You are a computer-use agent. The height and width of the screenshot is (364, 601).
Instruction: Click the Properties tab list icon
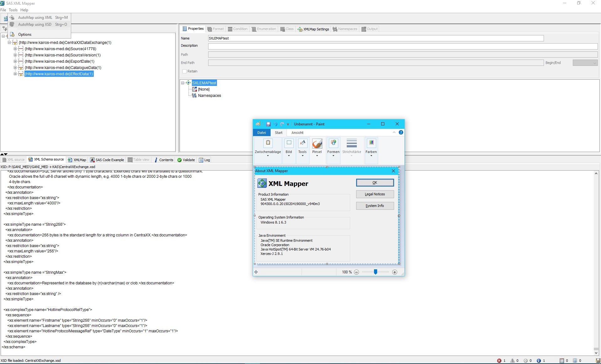[x=185, y=29]
